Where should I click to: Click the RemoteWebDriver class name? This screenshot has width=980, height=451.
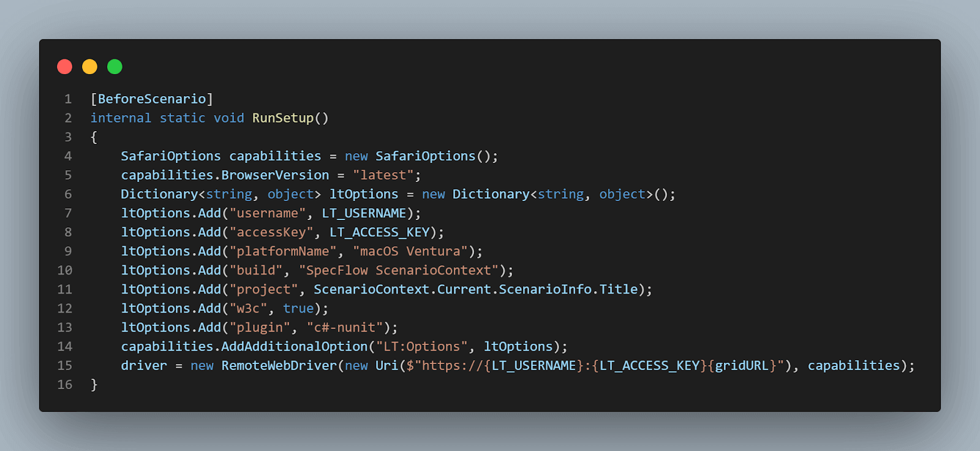[x=279, y=366]
